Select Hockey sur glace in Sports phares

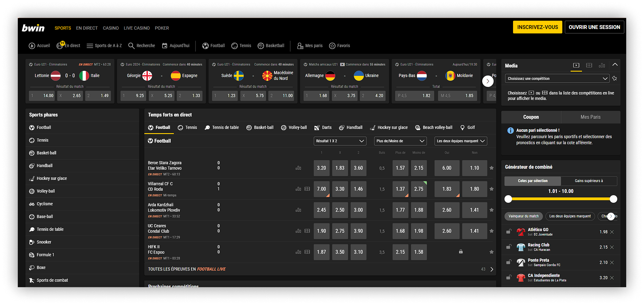click(51, 178)
